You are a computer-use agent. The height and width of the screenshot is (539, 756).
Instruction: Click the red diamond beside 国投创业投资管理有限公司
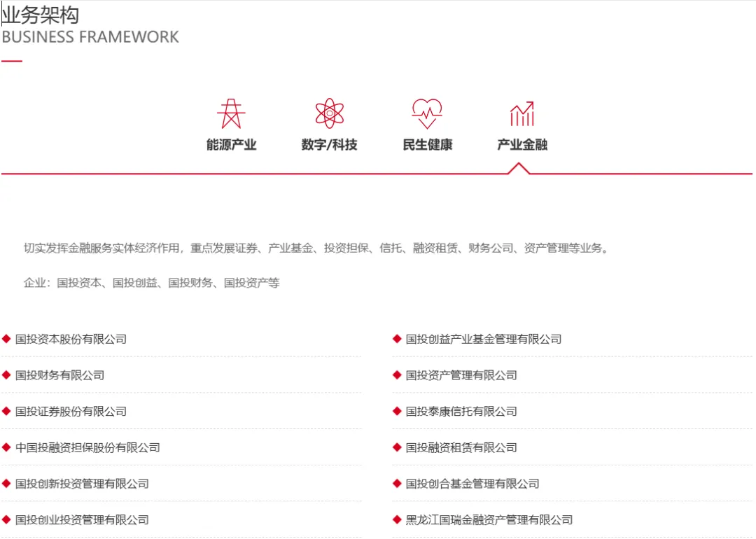[x=6, y=519]
